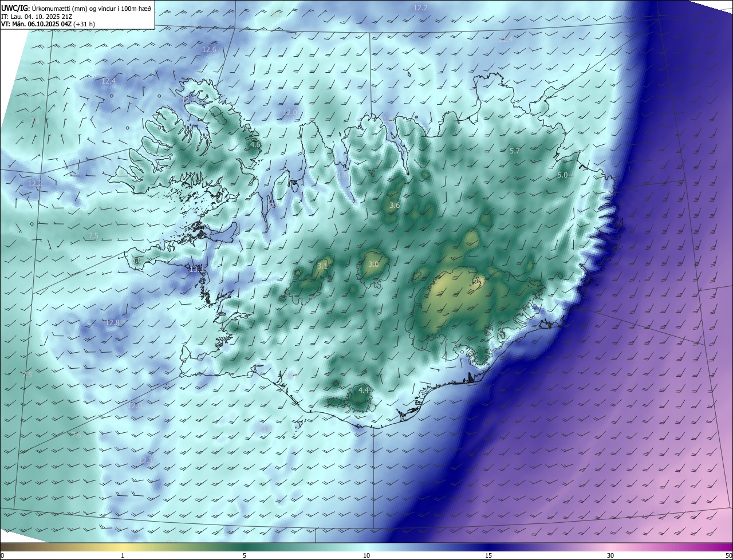Image resolution: width=733 pixels, height=560 pixels.
Task: Click the 15 tick on the colour scale
Action: 488,555
